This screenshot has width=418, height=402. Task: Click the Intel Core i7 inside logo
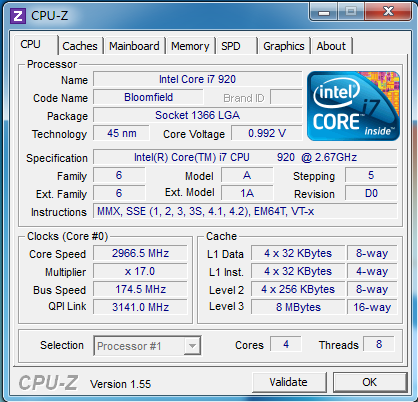(x=353, y=106)
